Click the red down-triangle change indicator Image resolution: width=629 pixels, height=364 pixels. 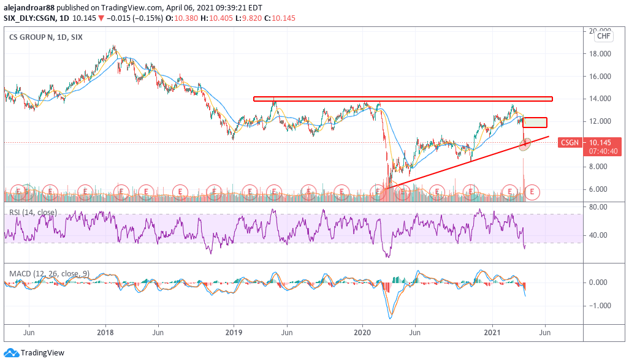pos(101,18)
